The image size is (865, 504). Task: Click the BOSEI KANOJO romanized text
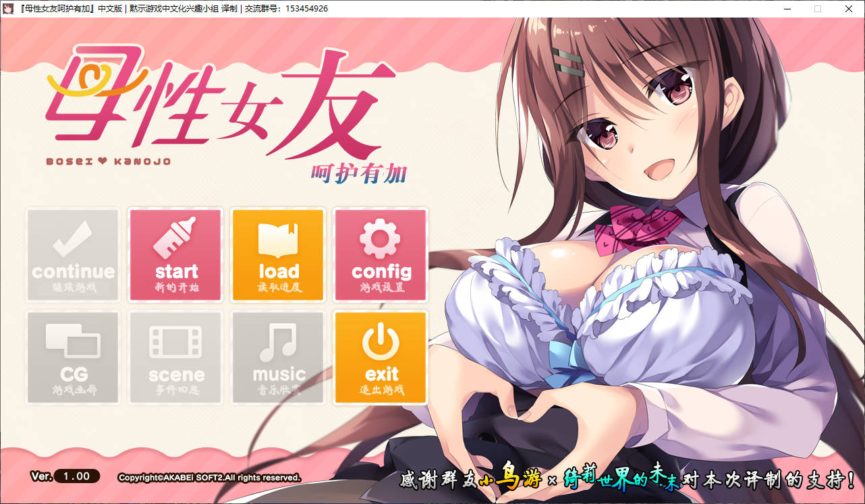108,162
